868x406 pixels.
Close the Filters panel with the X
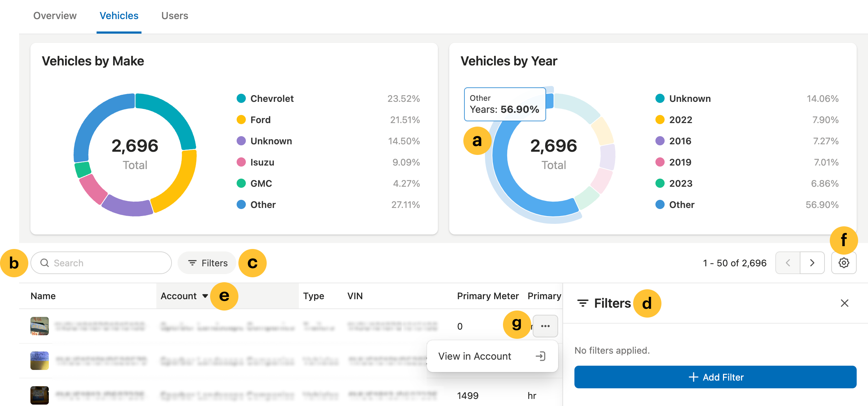tap(845, 303)
